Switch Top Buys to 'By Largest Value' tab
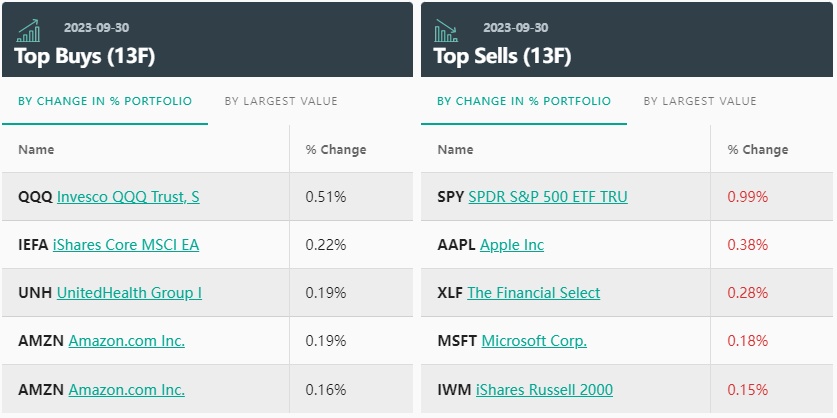 [281, 101]
